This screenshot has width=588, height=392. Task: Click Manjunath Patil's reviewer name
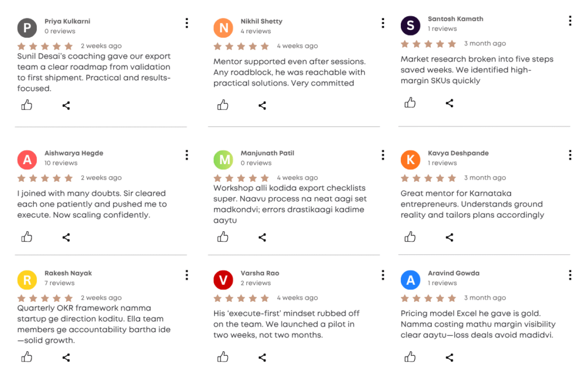267,153
